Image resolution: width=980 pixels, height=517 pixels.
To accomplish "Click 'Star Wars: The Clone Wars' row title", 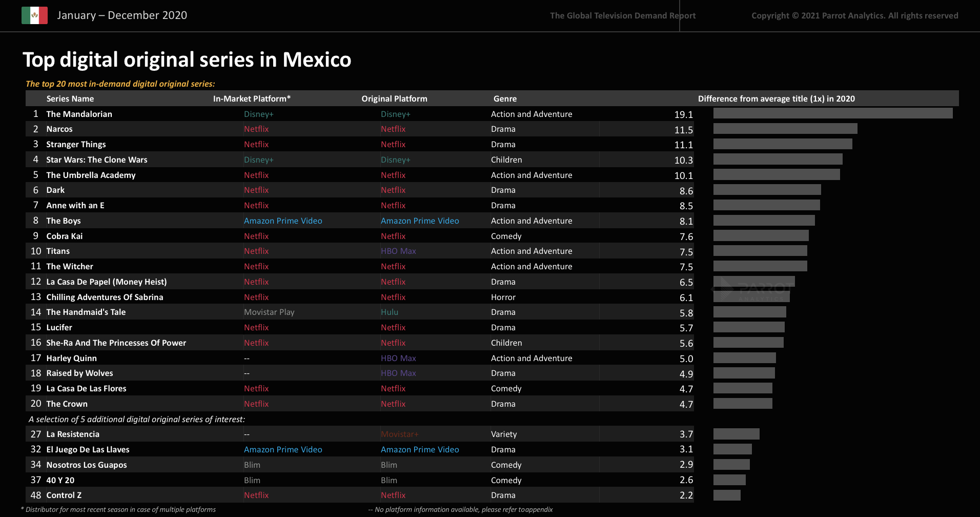I will click(x=97, y=160).
